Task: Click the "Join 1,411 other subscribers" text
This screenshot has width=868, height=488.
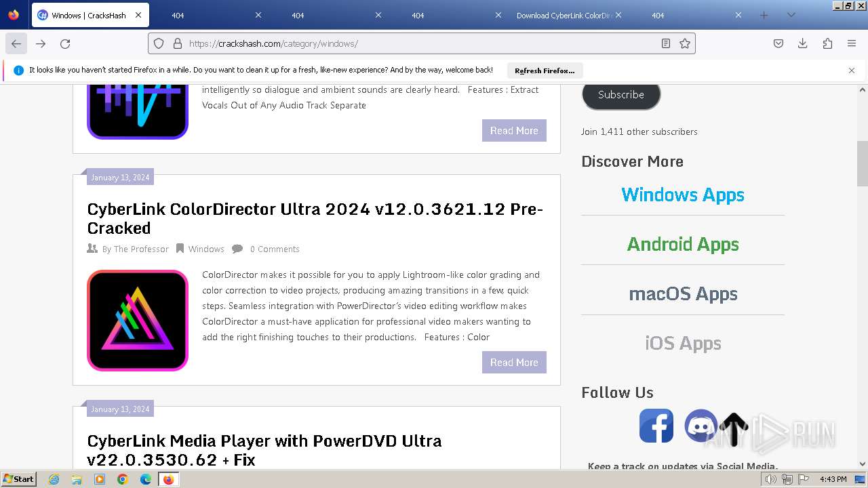Action: coord(639,131)
